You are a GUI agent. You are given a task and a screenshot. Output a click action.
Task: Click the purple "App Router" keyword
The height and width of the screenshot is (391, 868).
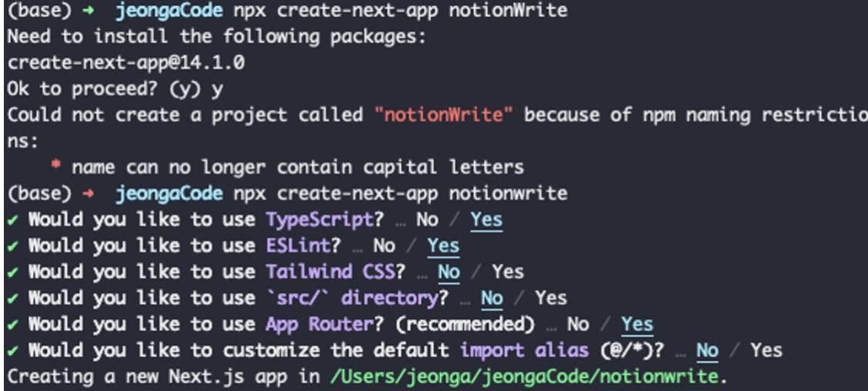pos(320,324)
